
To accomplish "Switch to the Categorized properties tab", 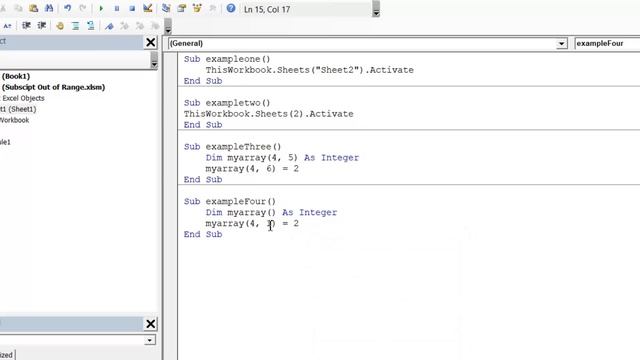I will [x=7, y=355].
